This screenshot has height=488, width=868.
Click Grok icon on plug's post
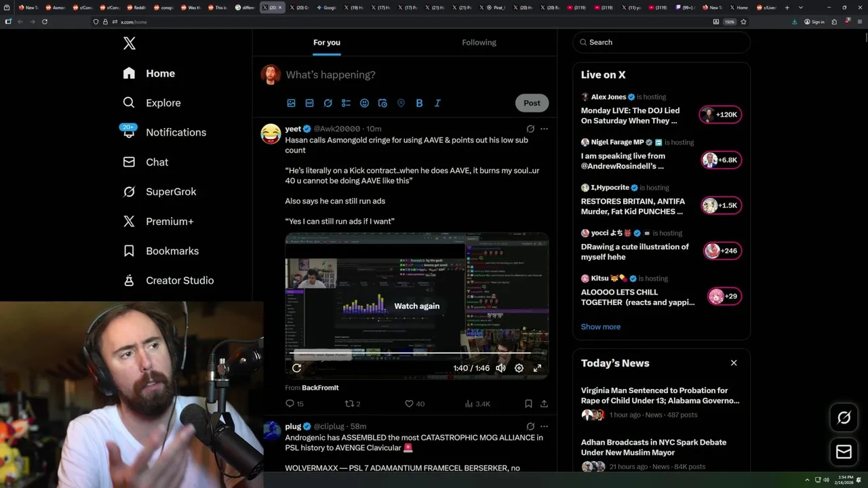point(530,426)
